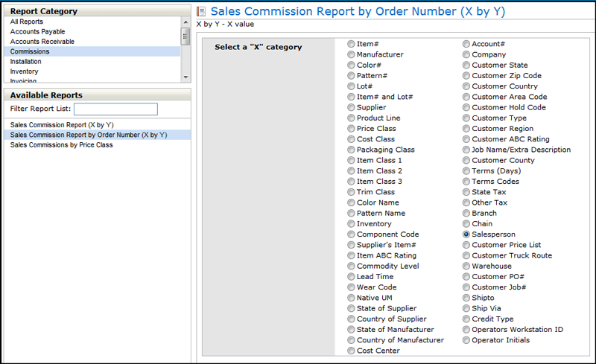596x364 pixels.
Task: Pick the Branch radio option
Action: click(466, 214)
